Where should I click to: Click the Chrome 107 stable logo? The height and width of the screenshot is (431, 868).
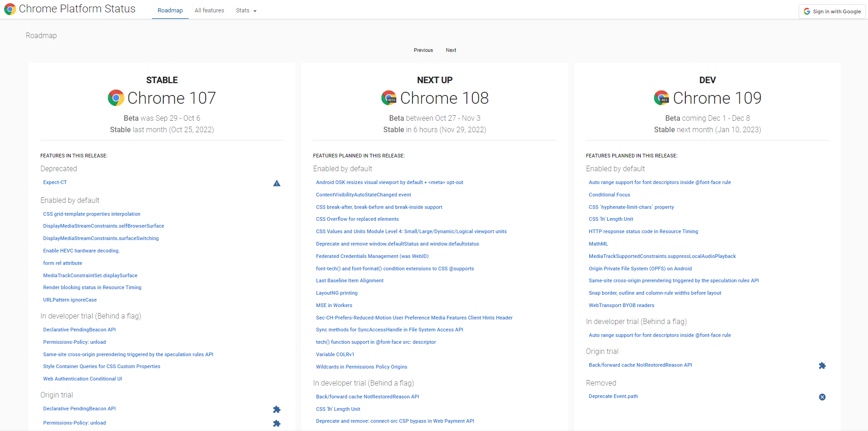coord(116,98)
